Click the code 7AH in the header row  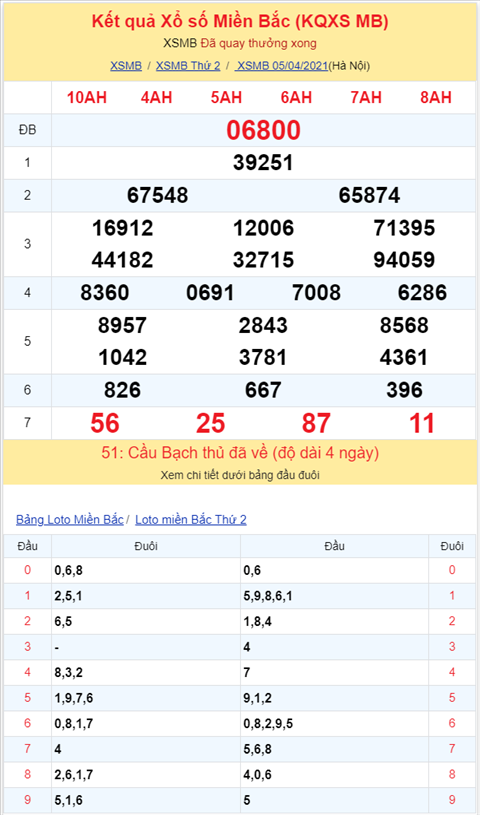click(x=366, y=97)
